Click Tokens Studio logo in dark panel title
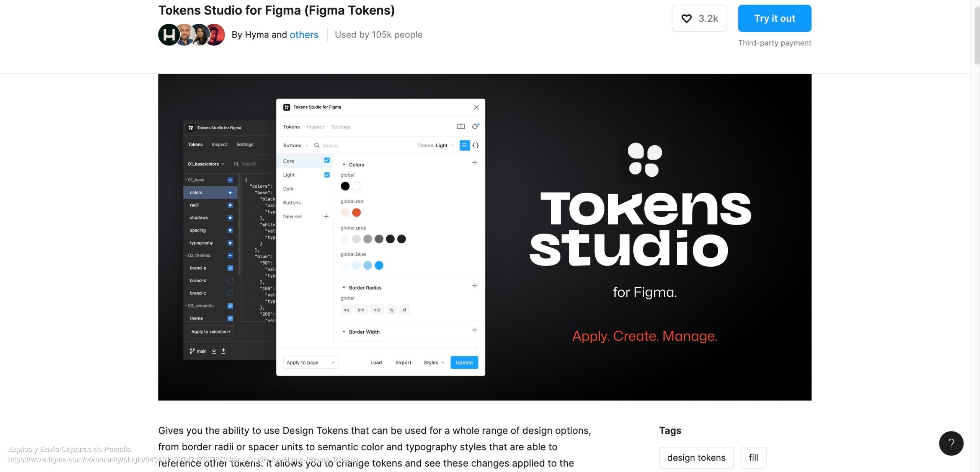 point(191,128)
